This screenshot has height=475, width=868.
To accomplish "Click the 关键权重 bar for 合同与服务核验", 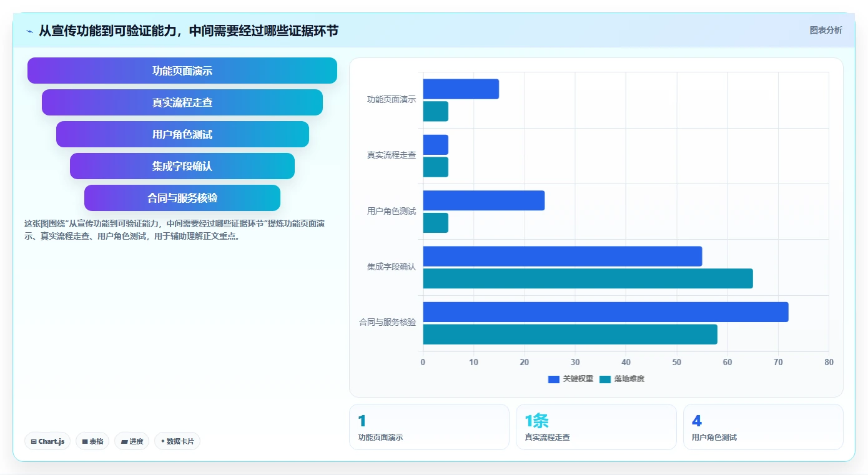I will tap(606, 312).
